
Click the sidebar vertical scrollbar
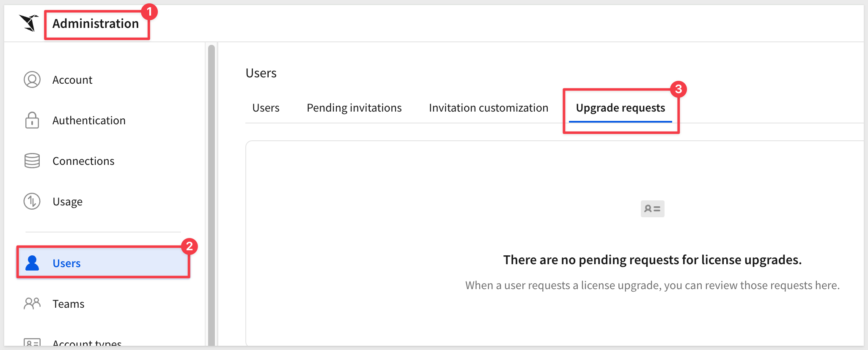212,194
